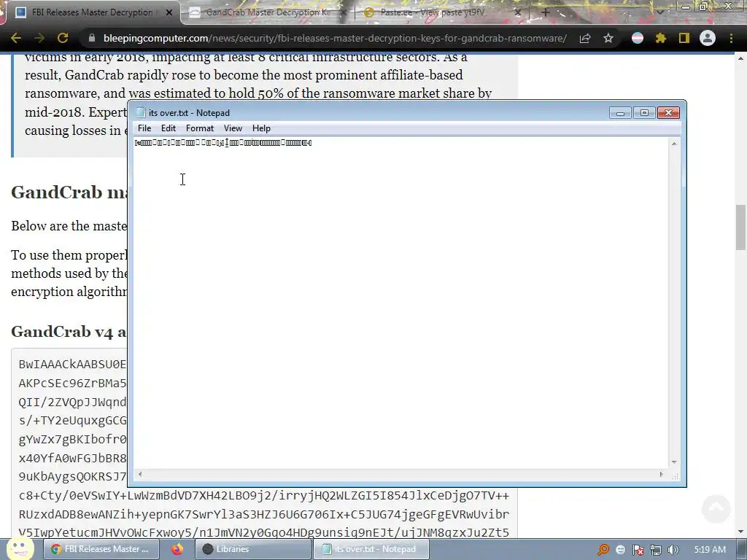The height and width of the screenshot is (560, 747).
Task: Open the Chrome extensions puzzle icon
Action: [x=661, y=38]
